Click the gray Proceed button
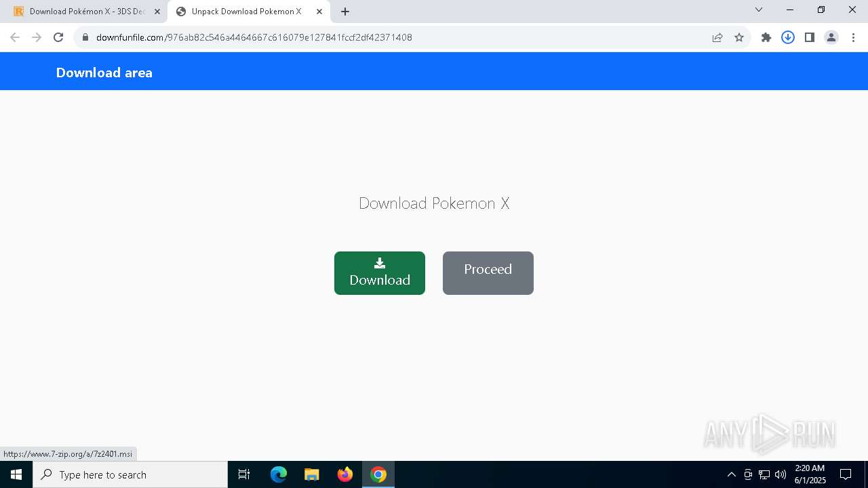Viewport: 868px width, 488px height. point(488,273)
